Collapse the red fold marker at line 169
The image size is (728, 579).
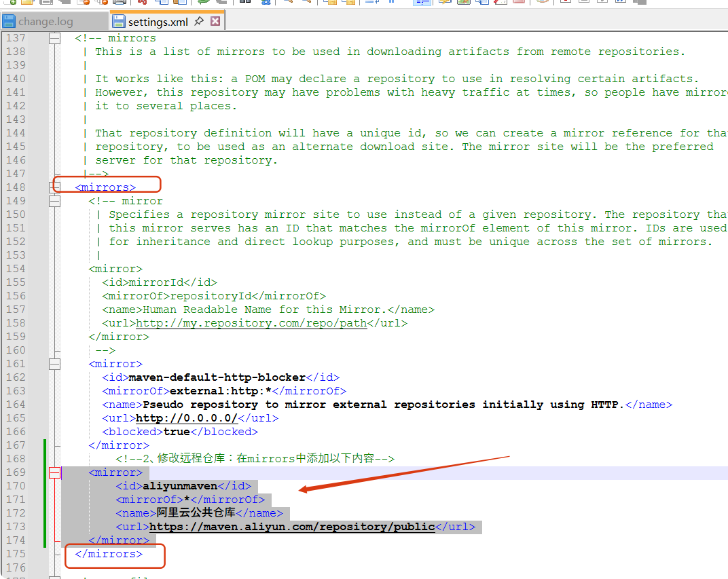pos(55,472)
